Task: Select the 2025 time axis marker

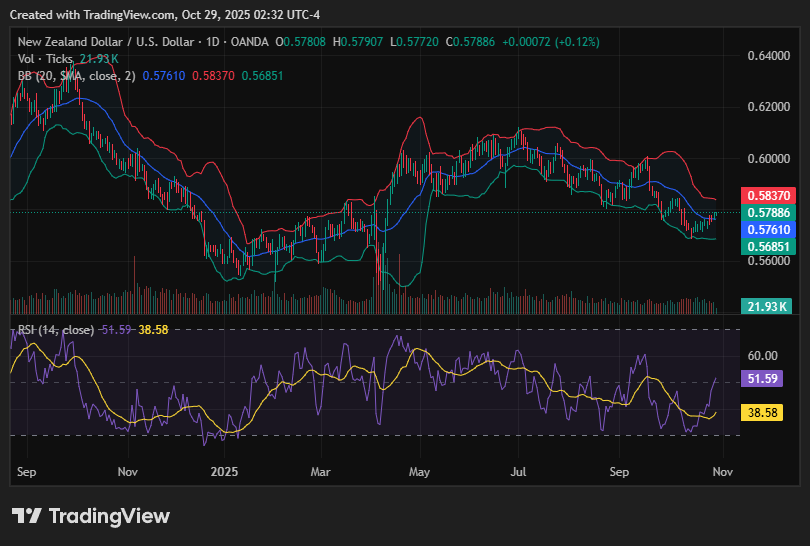Action: (224, 469)
